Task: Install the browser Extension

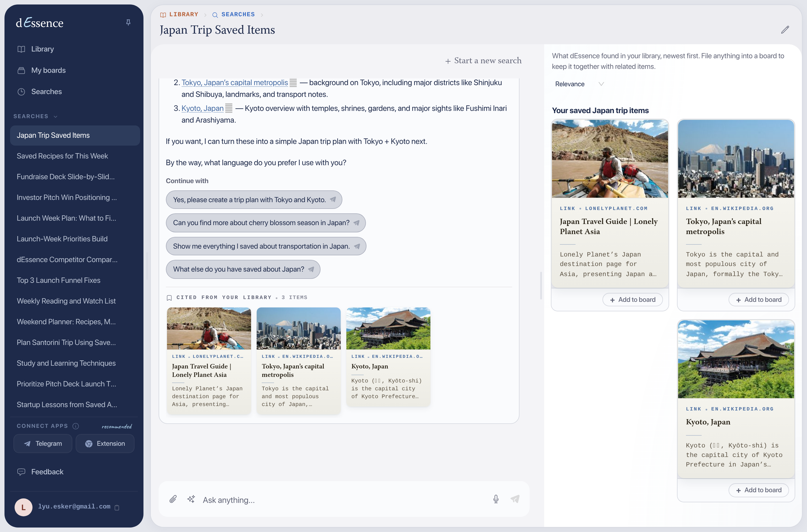Action: coord(105,444)
